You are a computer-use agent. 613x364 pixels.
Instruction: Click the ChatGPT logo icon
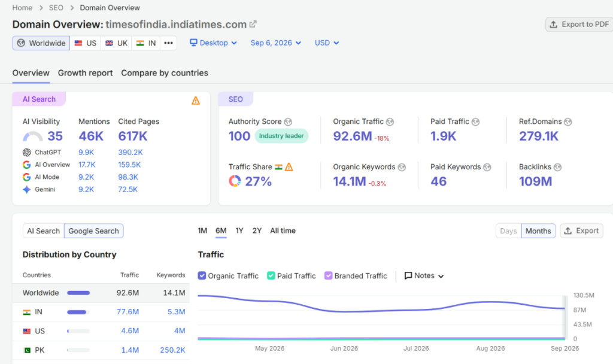(x=26, y=153)
